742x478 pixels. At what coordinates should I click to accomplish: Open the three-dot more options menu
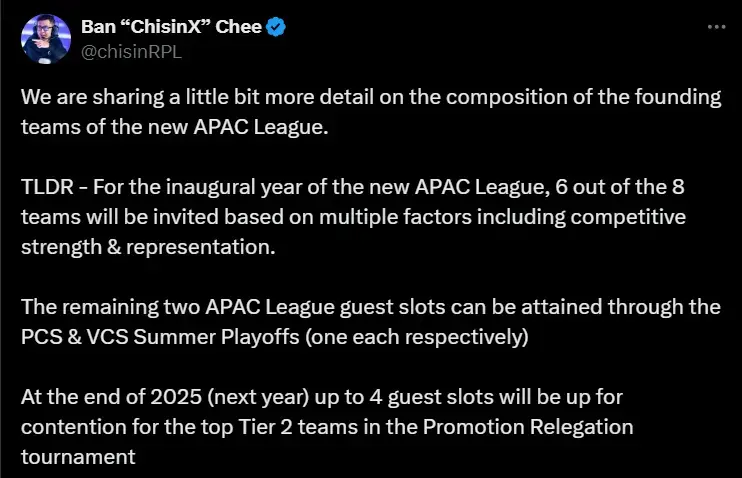point(716,27)
